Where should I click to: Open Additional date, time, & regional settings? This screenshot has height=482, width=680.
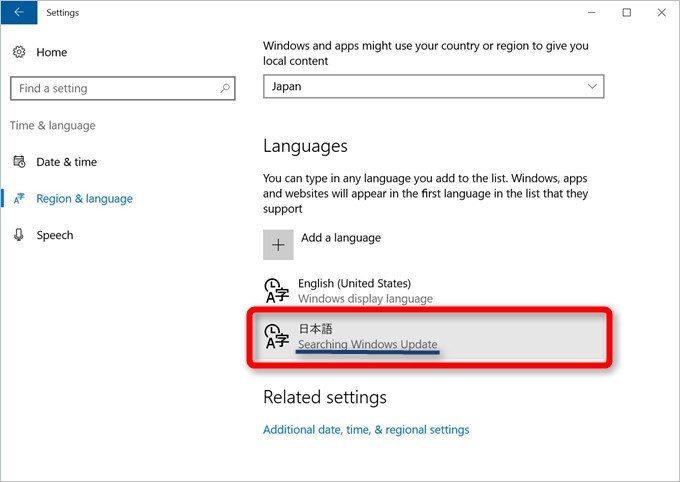[x=366, y=430]
